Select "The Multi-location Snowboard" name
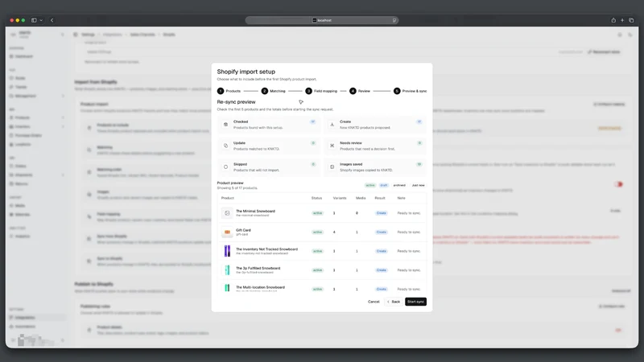Screen dimensions: 644x362 260,287
